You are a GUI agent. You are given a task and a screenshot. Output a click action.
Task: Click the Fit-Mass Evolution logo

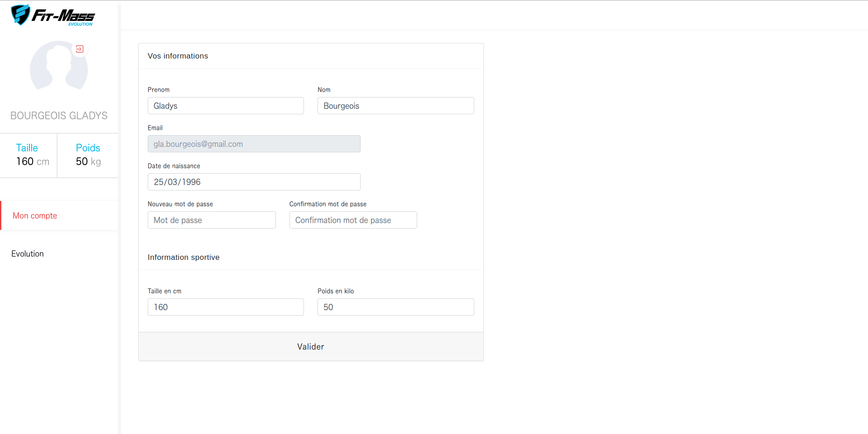click(53, 15)
